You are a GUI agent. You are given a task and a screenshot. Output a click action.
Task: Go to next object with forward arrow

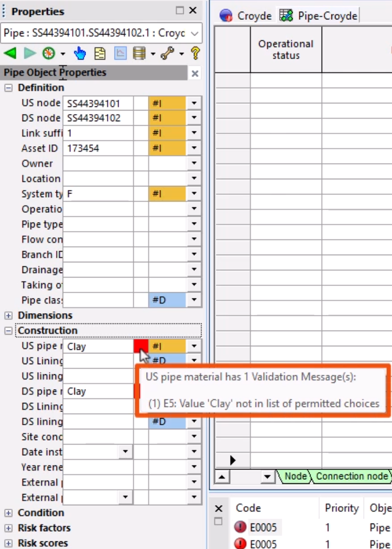pyautogui.click(x=30, y=53)
